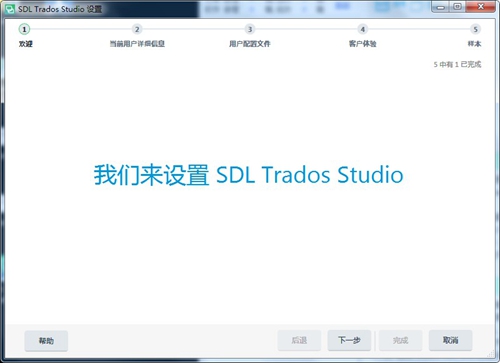The image size is (500, 363).
Task: Click the '5 中有 1 已完成' progress text
Action: (x=457, y=64)
